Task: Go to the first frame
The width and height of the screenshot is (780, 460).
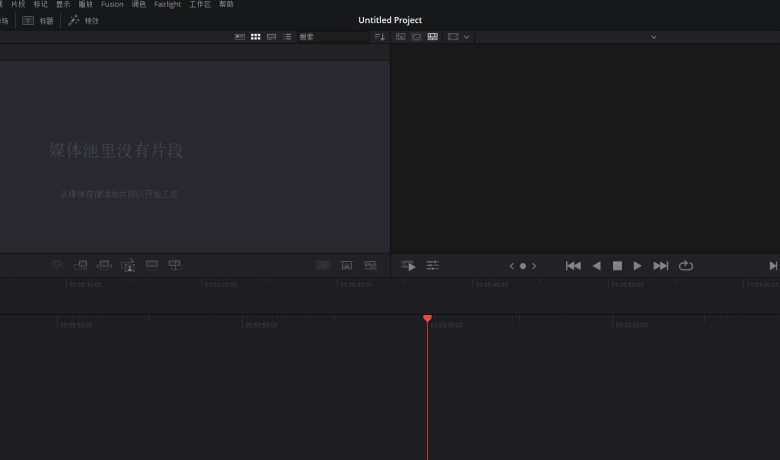Action: (x=573, y=266)
